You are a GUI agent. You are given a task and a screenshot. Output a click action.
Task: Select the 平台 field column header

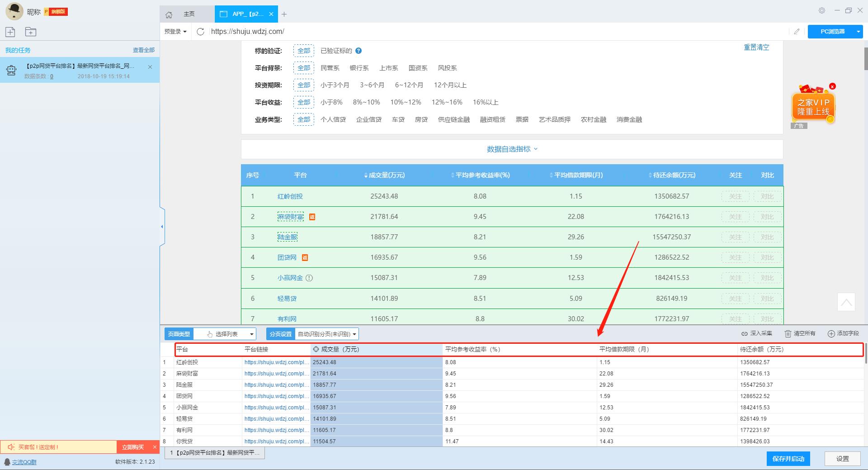tap(208, 349)
